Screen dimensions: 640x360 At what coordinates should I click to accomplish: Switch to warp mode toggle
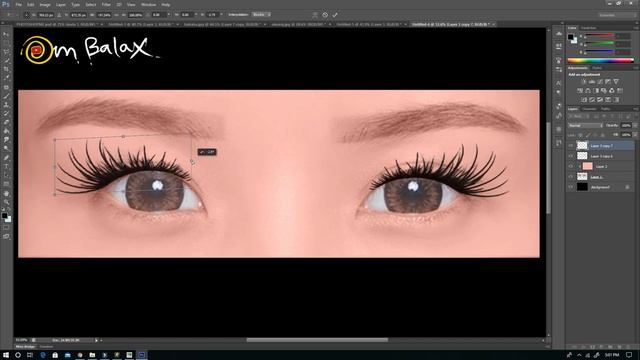click(x=315, y=15)
